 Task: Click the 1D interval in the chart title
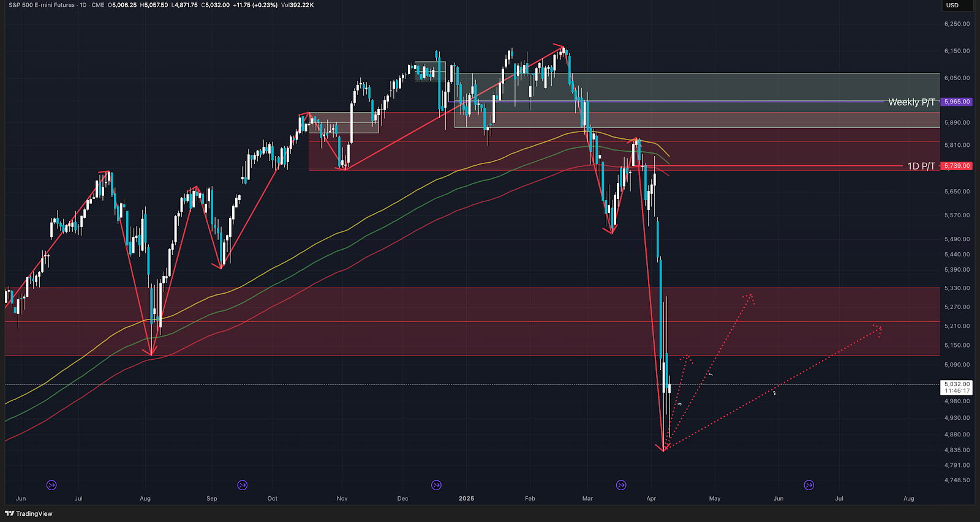click(83, 5)
